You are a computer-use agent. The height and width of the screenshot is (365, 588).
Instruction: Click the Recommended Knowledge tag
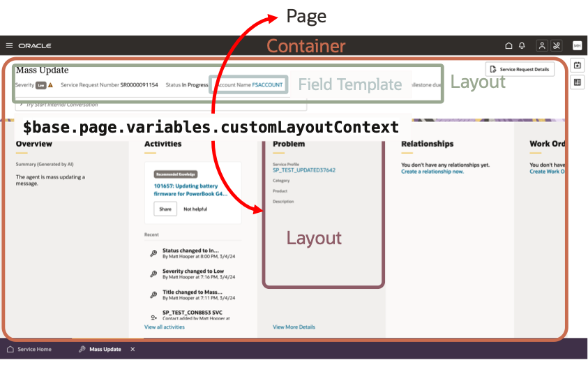(x=176, y=174)
